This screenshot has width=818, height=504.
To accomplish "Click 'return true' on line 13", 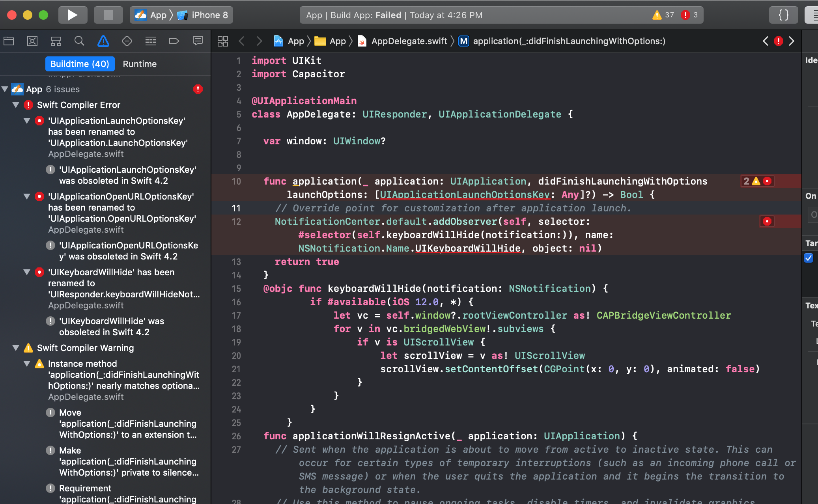I will 307,261.
